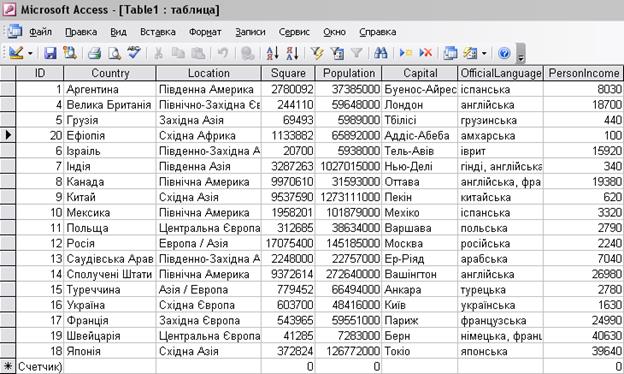Select the row selector for Ефіопія
This screenshot has height=374, width=624.
(8, 135)
